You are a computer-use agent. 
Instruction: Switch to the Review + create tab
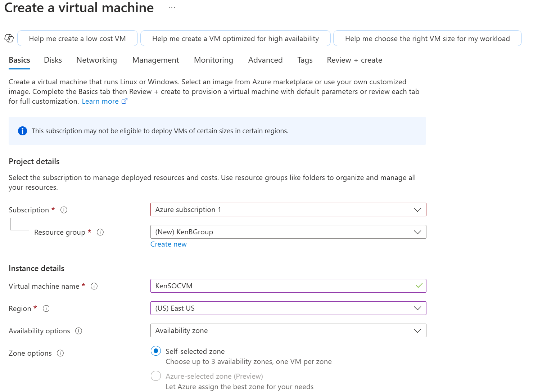pyautogui.click(x=354, y=60)
